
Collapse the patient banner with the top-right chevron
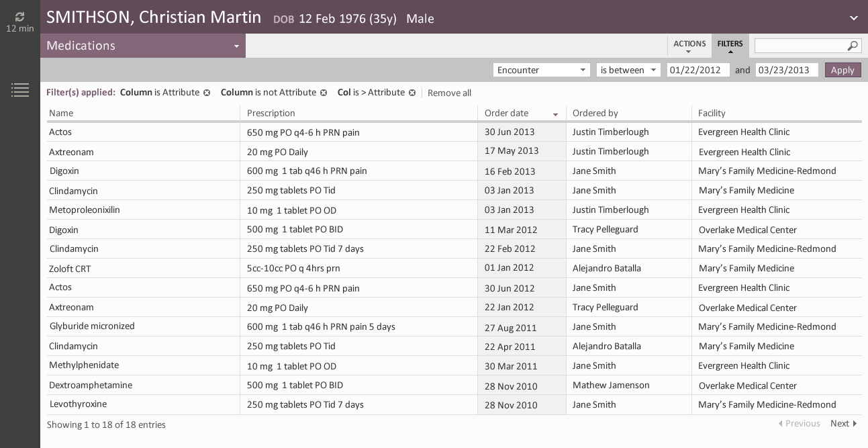click(854, 18)
